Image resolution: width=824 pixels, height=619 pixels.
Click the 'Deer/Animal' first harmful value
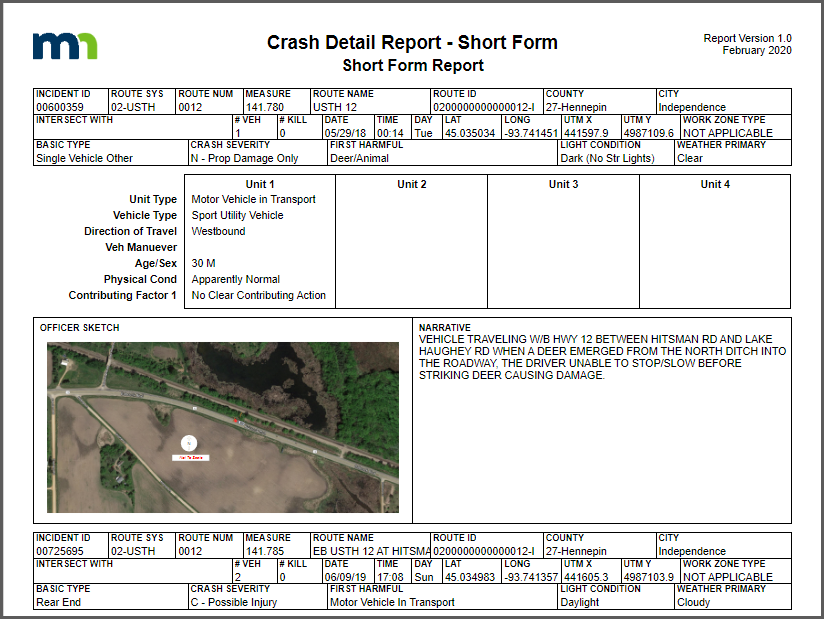358,158
